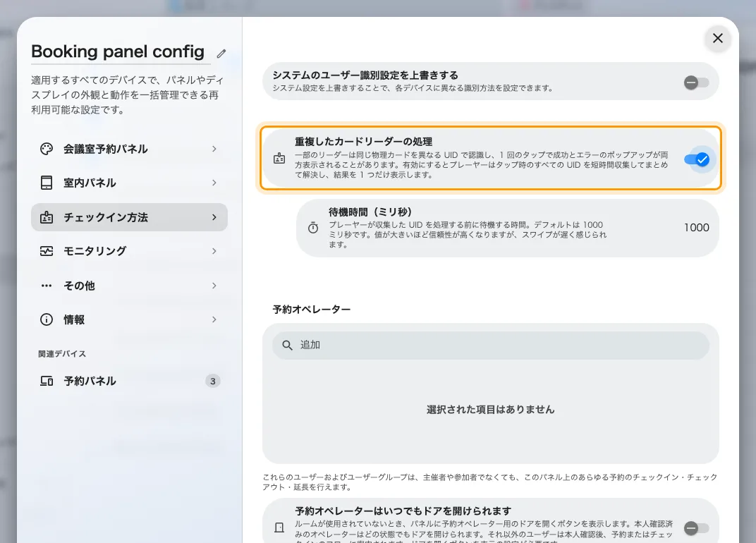Click the card reader icon in 重複したカードリーダーの処理
Viewport: 756px width, 543px height.
(279, 158)
